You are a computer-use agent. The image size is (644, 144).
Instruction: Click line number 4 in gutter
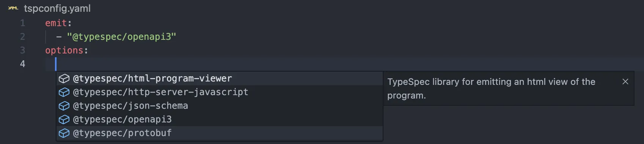23,64
